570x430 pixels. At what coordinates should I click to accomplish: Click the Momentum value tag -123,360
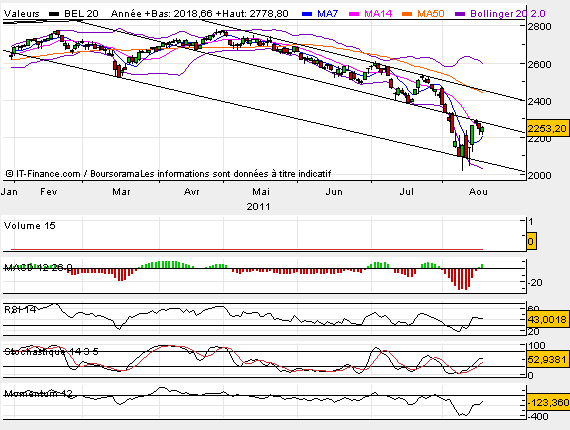point(547,403)
